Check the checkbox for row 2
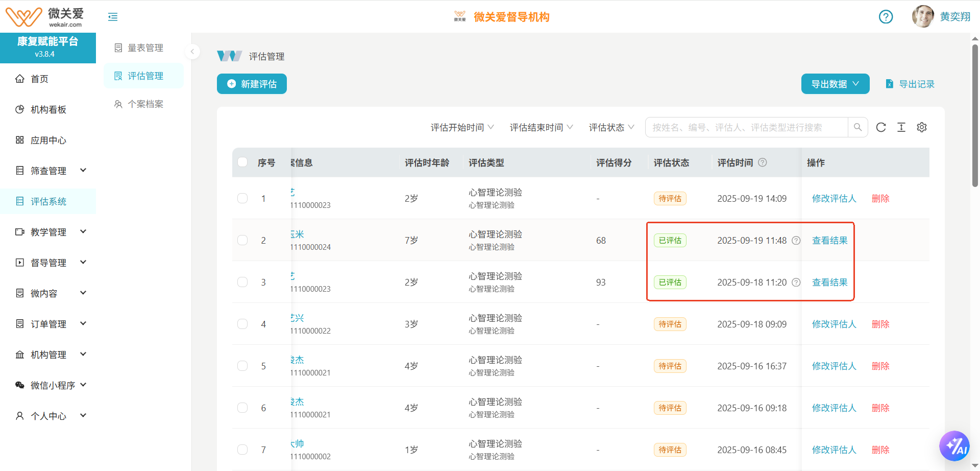 (x=242, y=240)
